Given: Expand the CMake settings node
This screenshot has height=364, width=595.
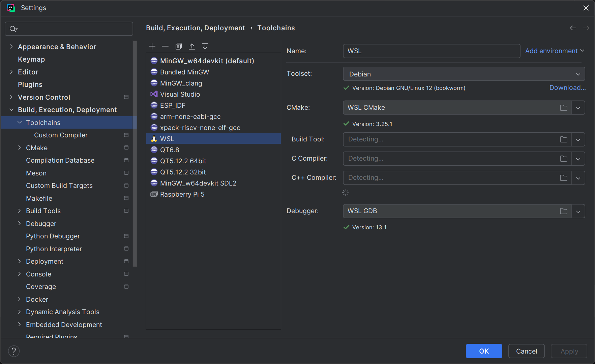Looking at the screenshot, I should click(20, 148).
